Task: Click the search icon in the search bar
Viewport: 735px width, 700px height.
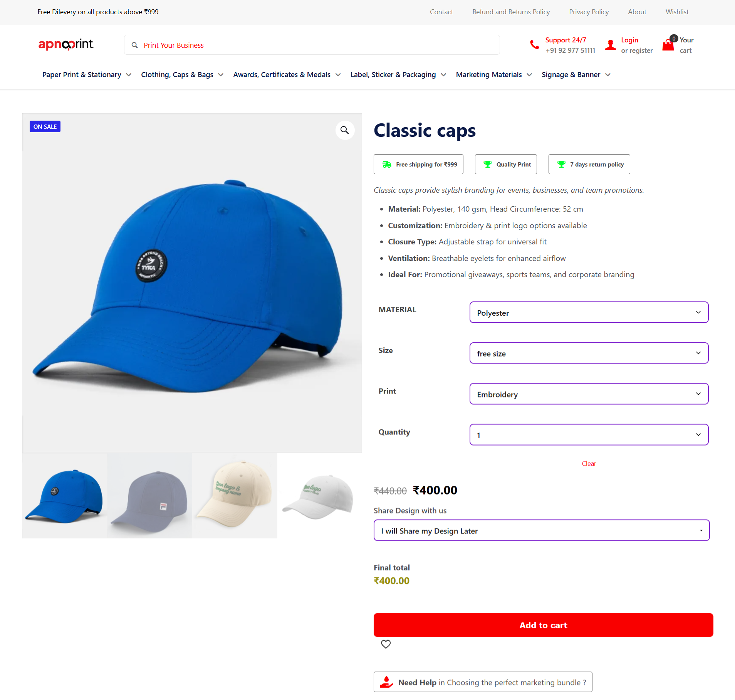Action: tap(135, 45)
